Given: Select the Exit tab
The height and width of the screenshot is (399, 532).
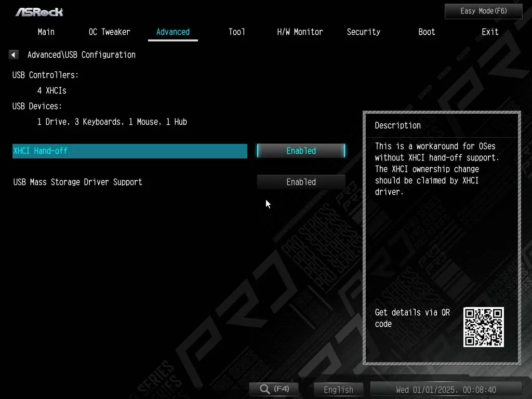Looking at the screenshot, I should pos(490,32).
